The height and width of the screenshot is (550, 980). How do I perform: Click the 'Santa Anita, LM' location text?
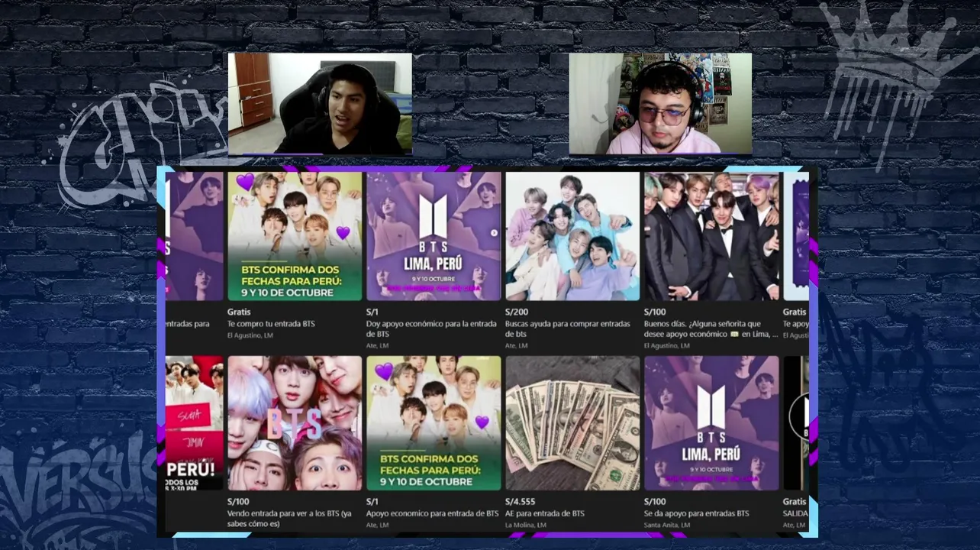667,526
